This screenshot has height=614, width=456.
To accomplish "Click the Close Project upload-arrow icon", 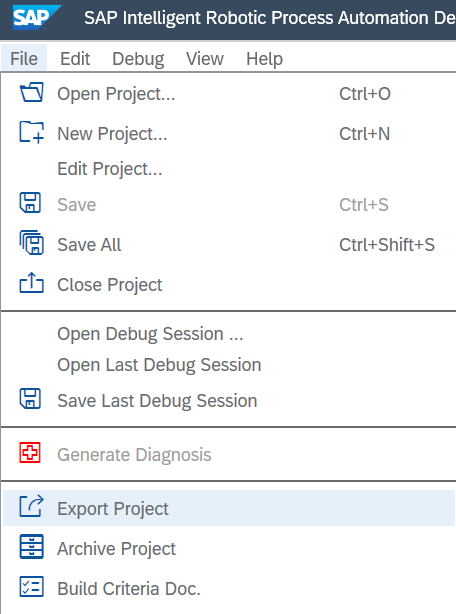I will tap(31, 283).
